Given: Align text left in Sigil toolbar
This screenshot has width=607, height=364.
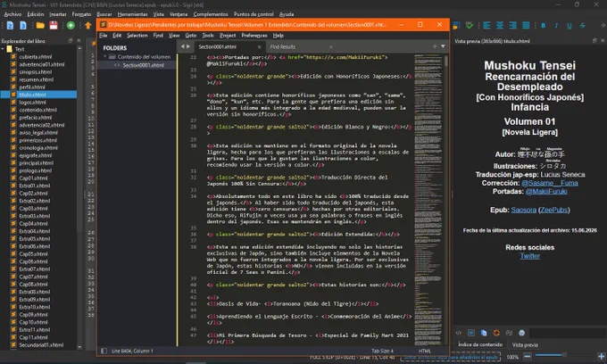Looking at the screenshot, I should coord(486,26).
